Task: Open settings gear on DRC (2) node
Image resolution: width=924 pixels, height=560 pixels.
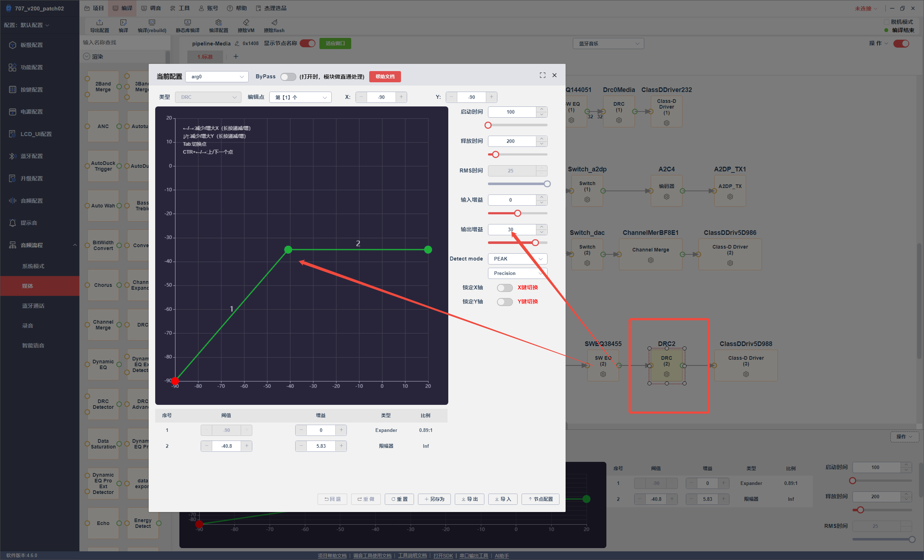Action: click(x=666, y=374)
